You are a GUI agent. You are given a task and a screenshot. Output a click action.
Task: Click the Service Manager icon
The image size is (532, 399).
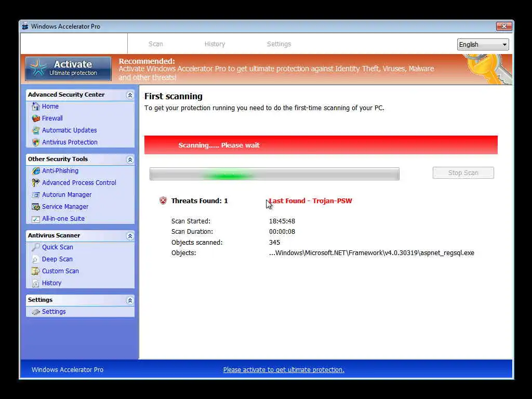36,207
